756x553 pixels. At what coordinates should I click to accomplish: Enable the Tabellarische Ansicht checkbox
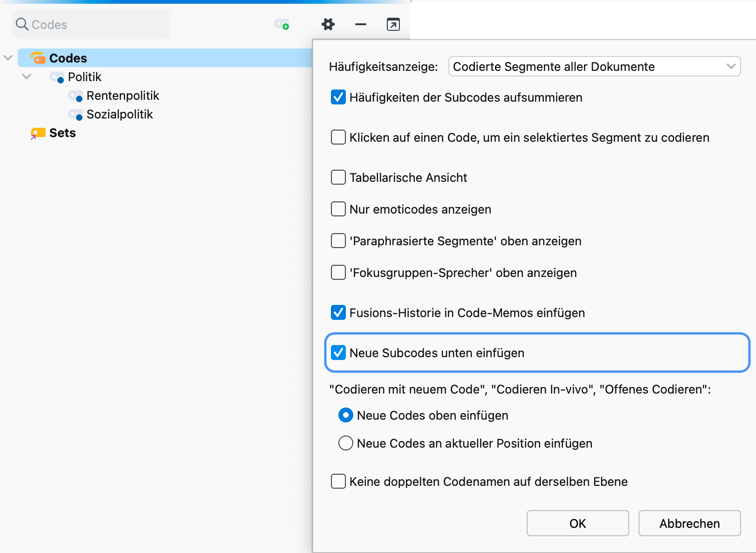pos(338,178)
